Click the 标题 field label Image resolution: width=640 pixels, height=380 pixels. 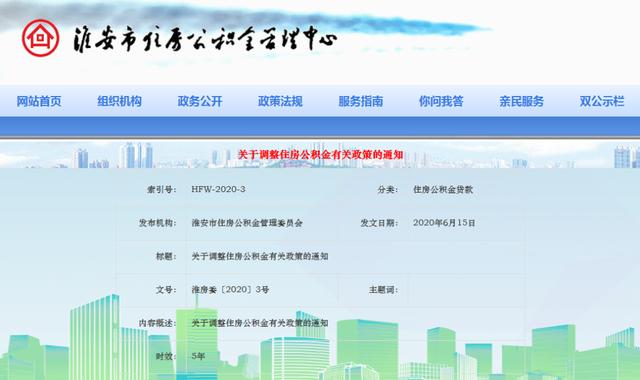coord(166,256)
